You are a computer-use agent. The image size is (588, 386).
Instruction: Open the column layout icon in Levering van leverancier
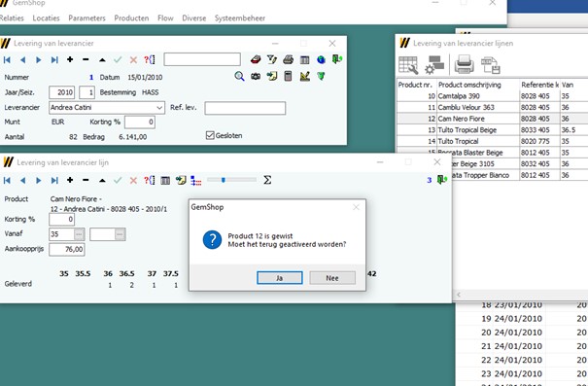[x=305, y=59]
